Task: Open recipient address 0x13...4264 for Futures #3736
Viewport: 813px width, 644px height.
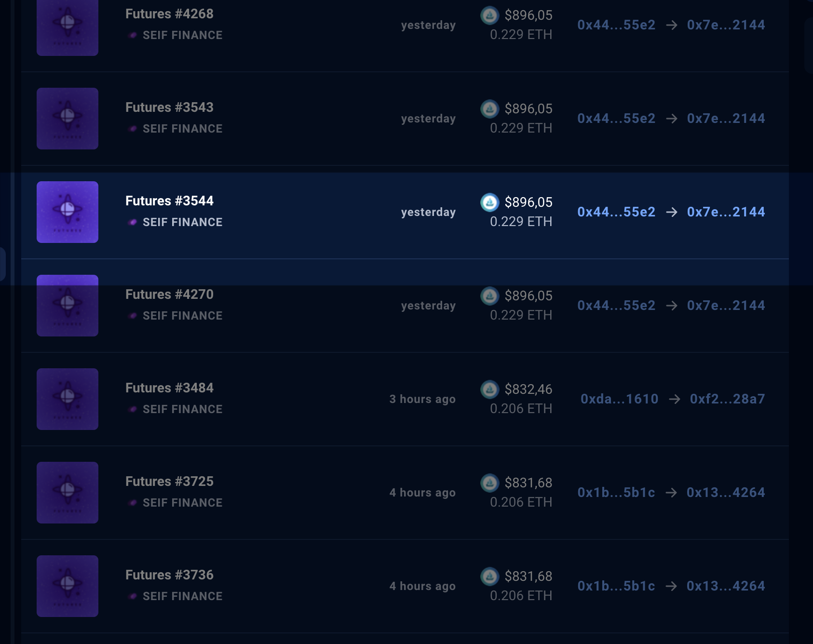Action: (726, 586)
